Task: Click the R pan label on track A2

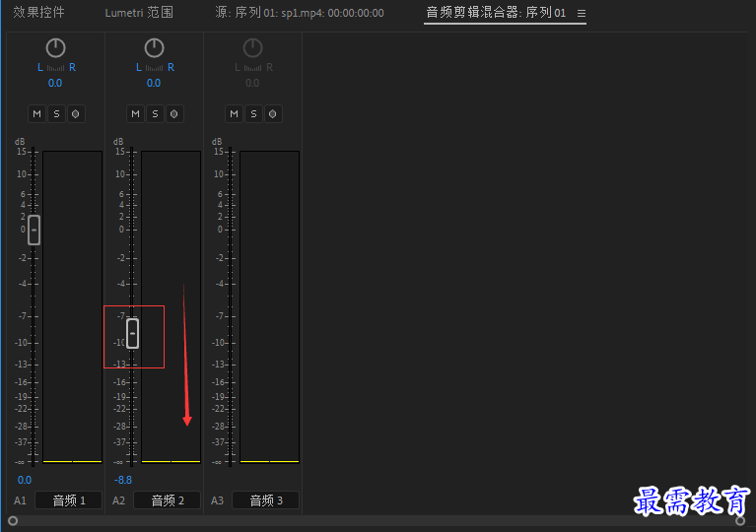Action: [172, 67]
